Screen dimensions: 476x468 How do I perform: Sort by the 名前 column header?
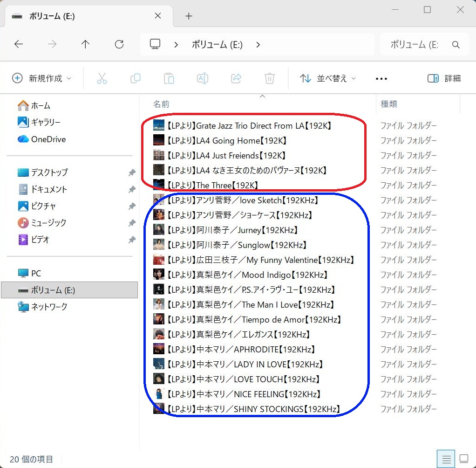162,104
